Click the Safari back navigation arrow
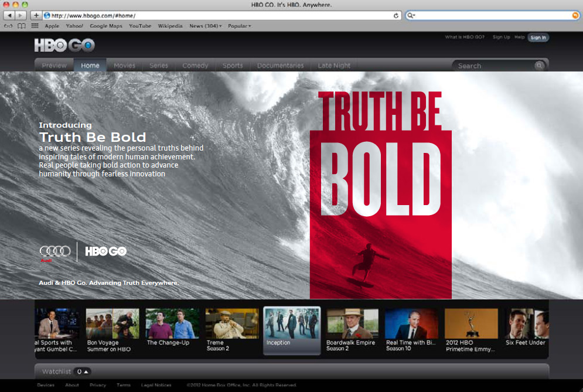Screen dimensions: 583x392 pos(8,15)
